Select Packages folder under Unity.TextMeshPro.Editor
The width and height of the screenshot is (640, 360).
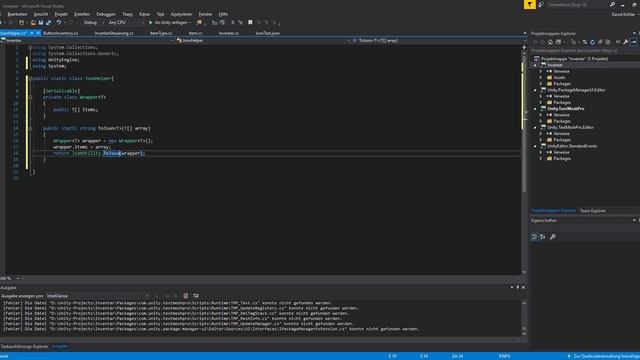(562, 140)
